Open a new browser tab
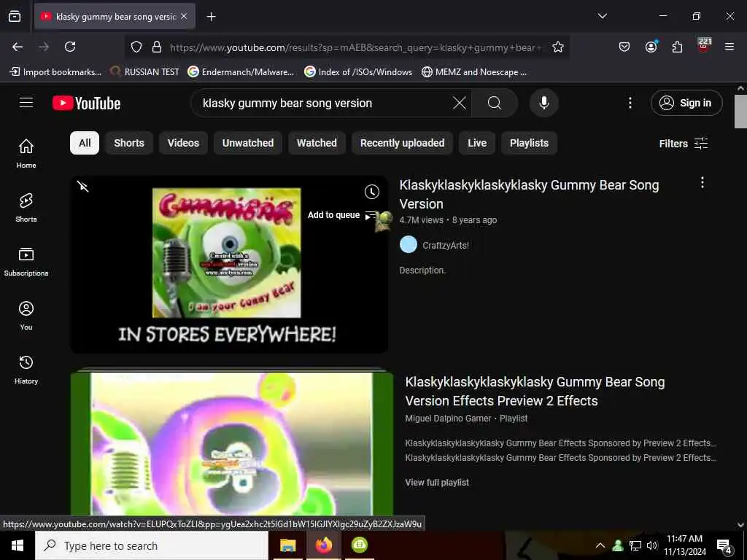 click(211, 17)
